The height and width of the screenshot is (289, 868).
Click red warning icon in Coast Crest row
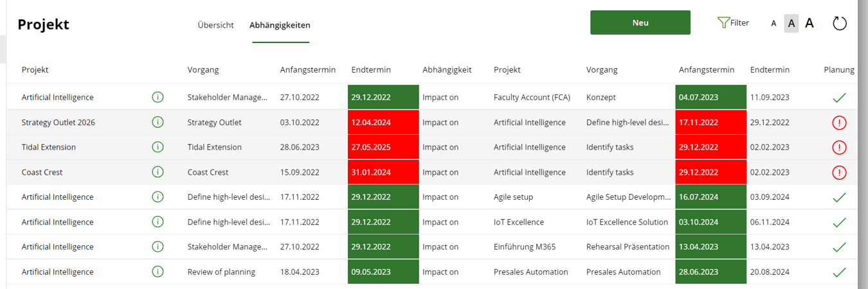[x=839, y=172]
